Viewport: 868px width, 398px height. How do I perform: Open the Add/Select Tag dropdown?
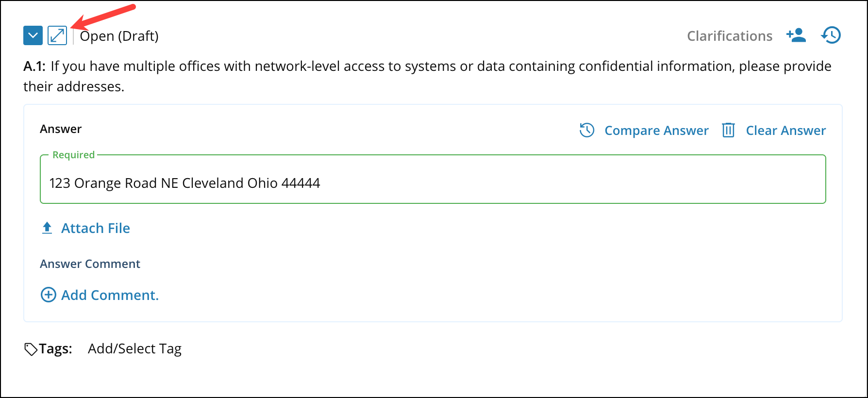tap(134, 348)
